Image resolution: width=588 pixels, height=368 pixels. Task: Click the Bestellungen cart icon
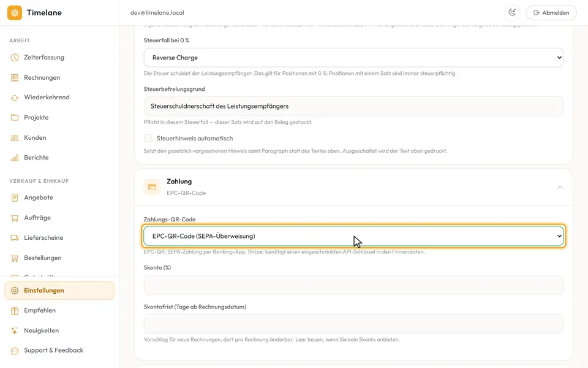[x=15, y=258]
